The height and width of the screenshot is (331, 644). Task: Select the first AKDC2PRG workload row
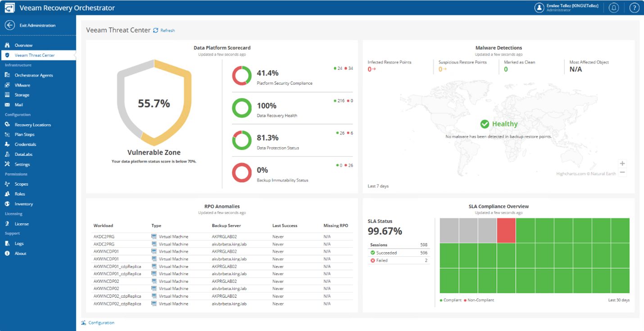[x=222, y=236]
